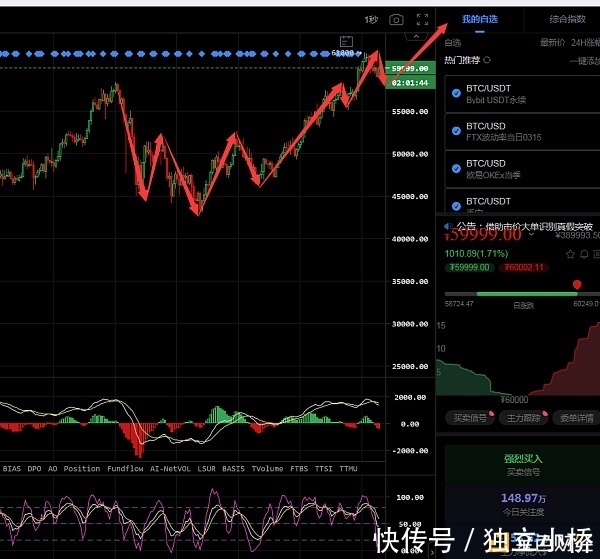Click the 一键添加 link
The width and height of the screenshot is (600, 559).
(585, 61)
